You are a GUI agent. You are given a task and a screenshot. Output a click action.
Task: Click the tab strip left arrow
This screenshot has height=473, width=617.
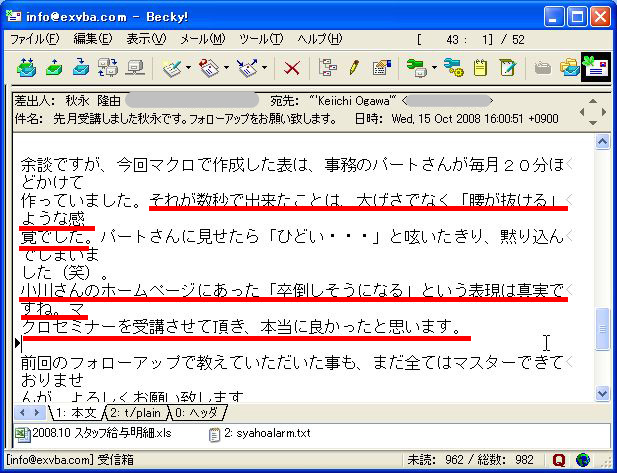pyautogui.click(x=22, y=412)
